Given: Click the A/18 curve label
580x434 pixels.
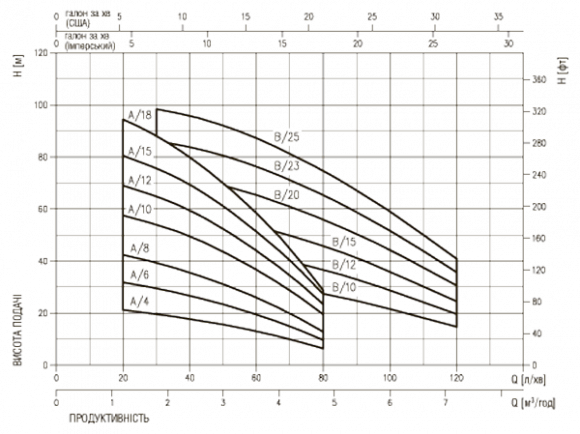Looking at the screenshot, I should [x=140, y=115].
